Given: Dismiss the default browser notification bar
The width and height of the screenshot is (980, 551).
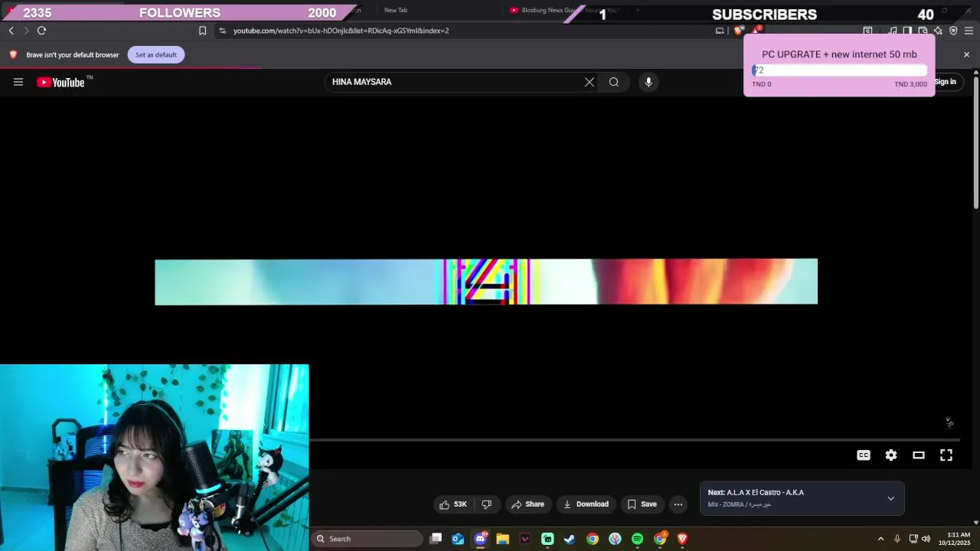Looking at the screenshot, I should click(x=966, y=55).
